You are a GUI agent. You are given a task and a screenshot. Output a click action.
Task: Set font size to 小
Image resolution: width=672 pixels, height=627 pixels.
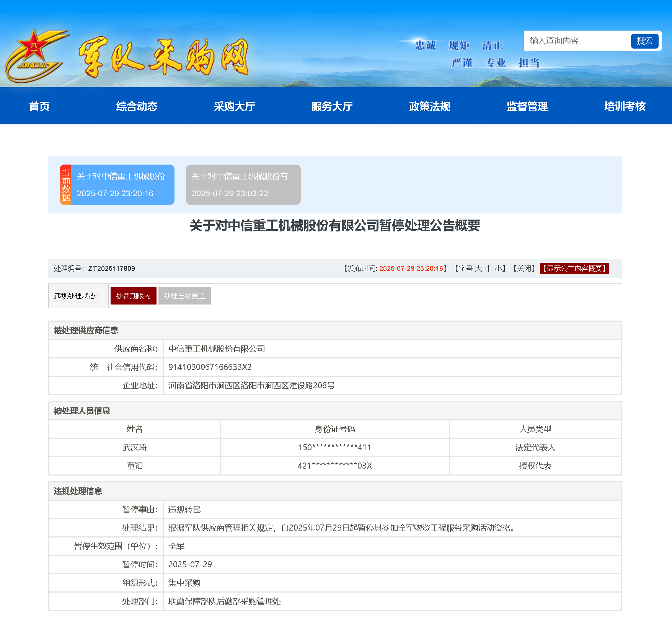pyautogui.click(x=498, y=269)
